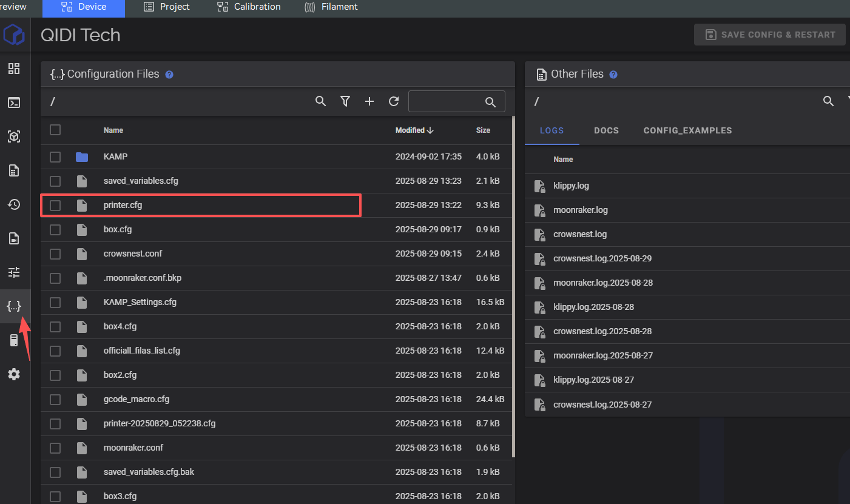
Task: Open the History icon in the sidebar
Action: pos(14,204)
